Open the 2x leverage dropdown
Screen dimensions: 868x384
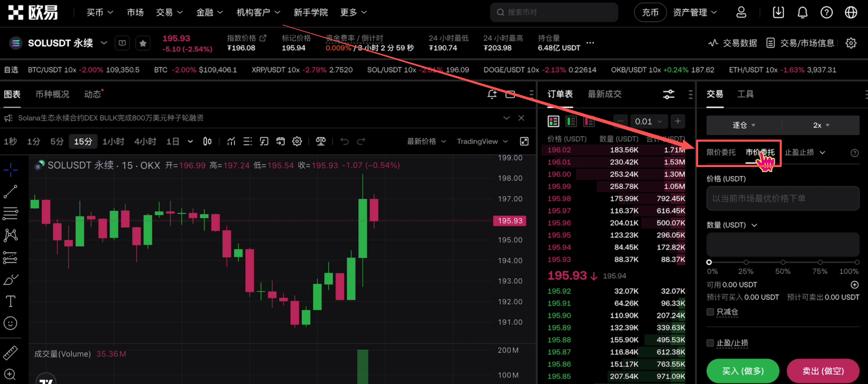pyautogui.click(x=821, y=125)
